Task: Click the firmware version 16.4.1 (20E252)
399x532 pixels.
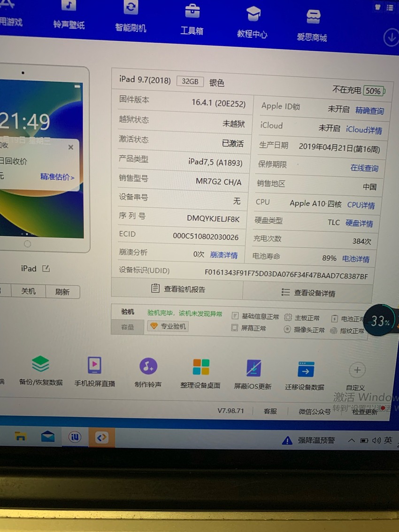Action: 218,103
